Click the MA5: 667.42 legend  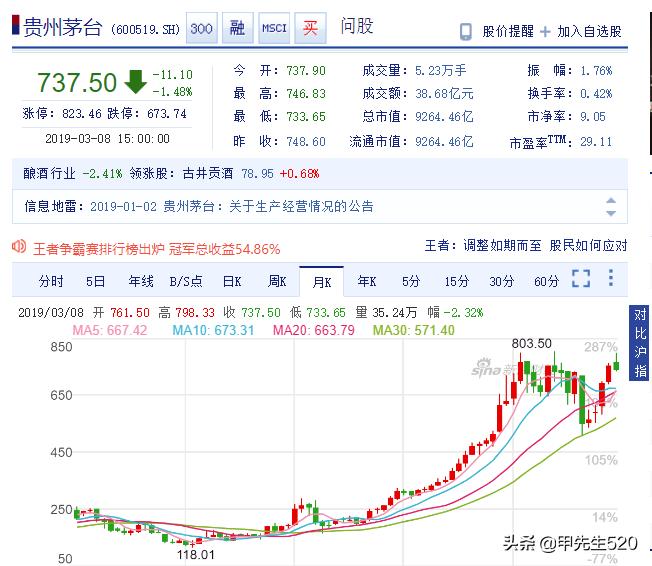(110, 330)
